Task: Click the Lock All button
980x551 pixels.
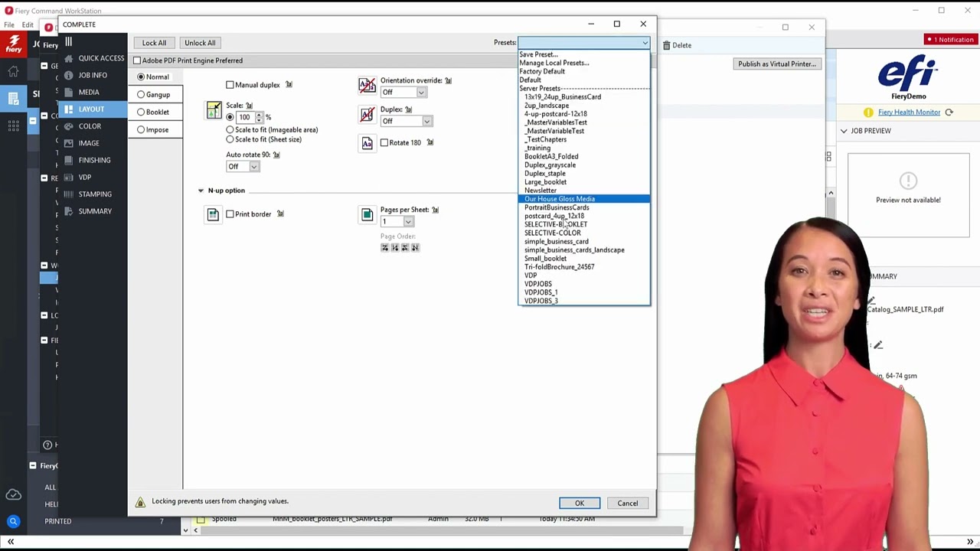Action: click(154, 43)
